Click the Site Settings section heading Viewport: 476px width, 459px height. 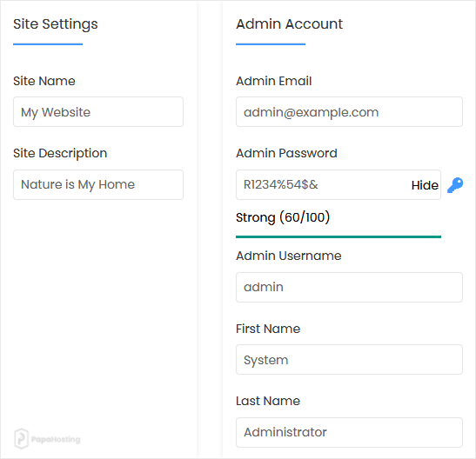[56, 24]
